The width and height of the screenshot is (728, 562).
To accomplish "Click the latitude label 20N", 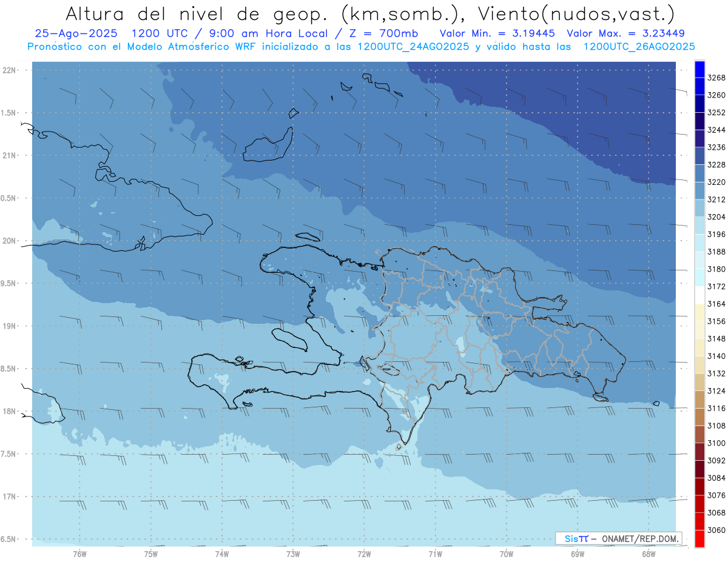I will 10,241.
